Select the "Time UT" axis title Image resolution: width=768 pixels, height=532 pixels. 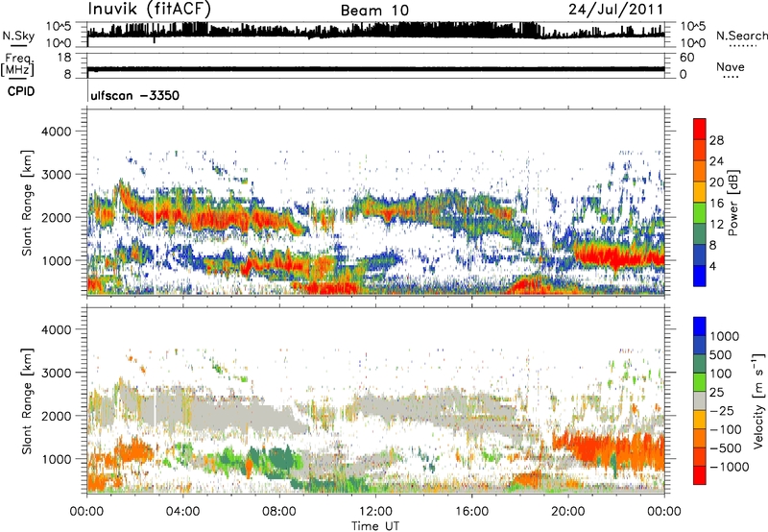[x=375, y=526]
